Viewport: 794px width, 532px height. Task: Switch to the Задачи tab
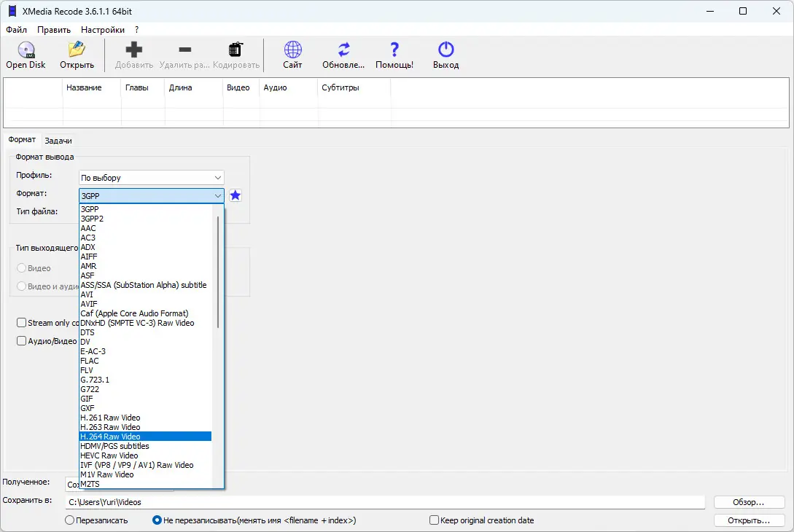(58, 141)
